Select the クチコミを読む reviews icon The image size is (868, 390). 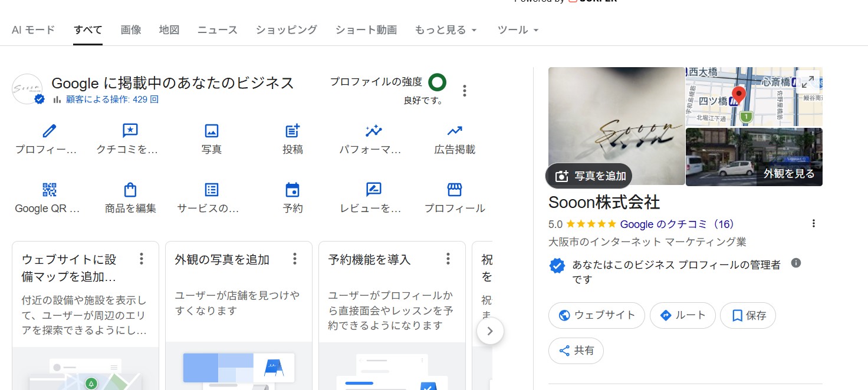coord(130,131)
